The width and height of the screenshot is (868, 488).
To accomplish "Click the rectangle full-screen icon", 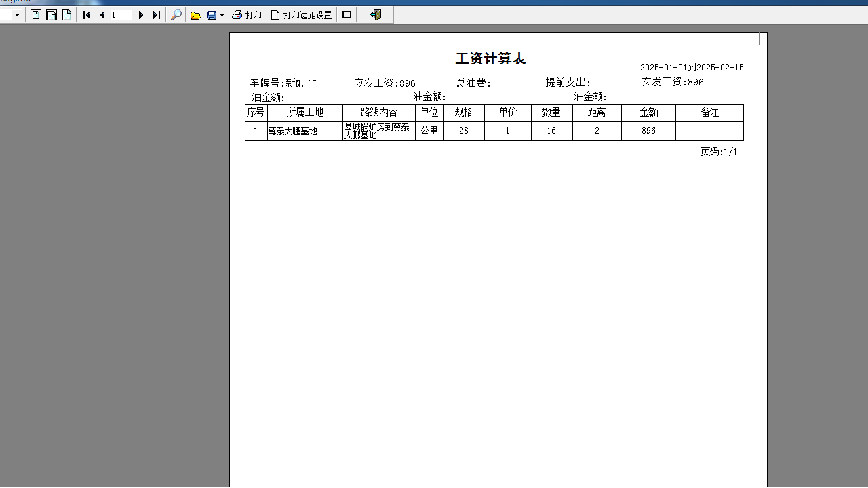I will pyautogui.click(x=347, y=15).
